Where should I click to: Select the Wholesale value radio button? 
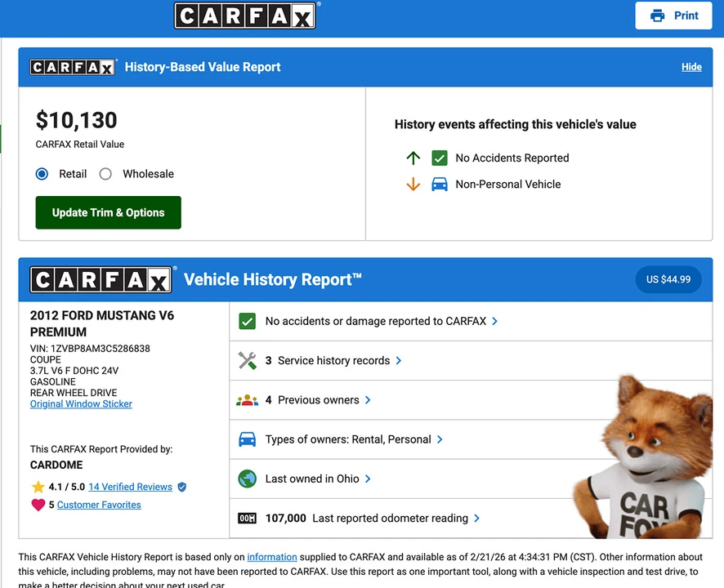(105, 174)
